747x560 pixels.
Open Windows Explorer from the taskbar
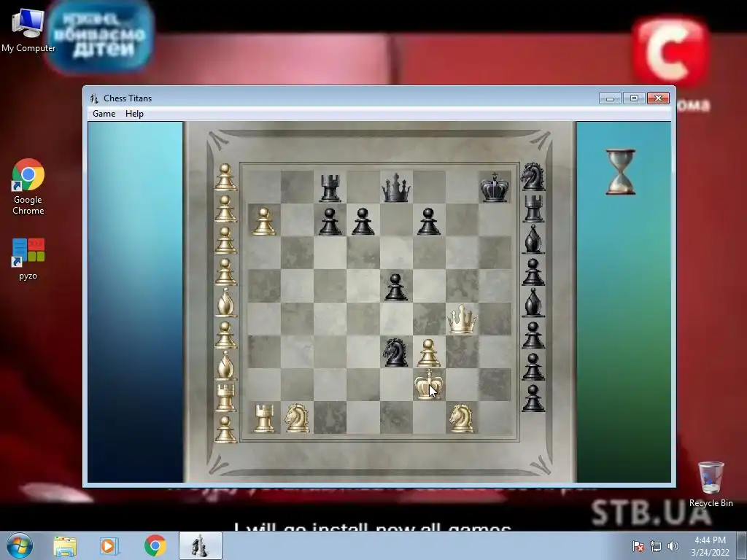tap(65, 545)
